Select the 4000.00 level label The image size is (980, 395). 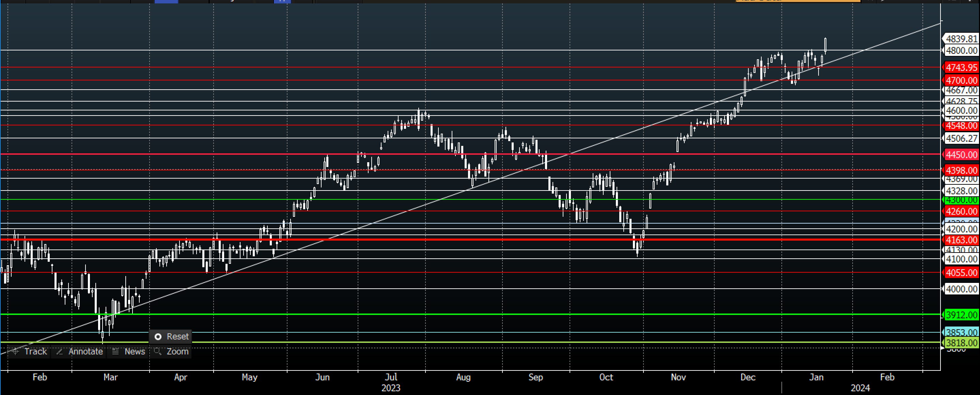pos(961,289)
